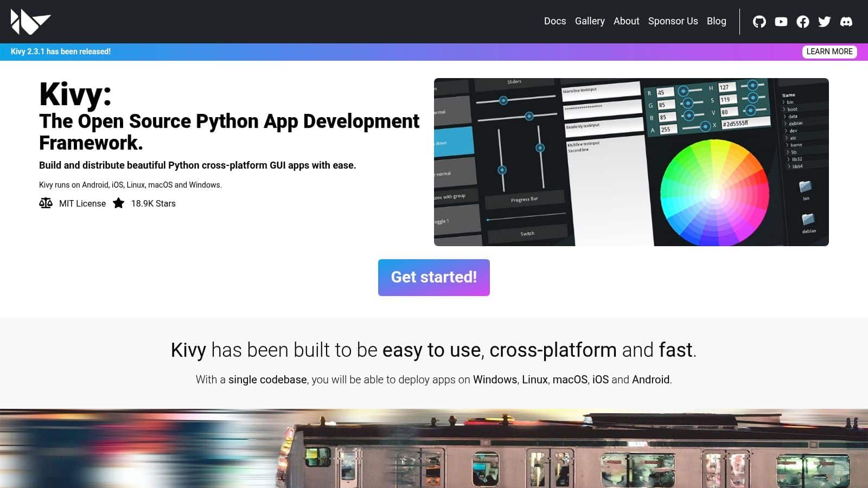Click the Get started! button
The image size is (868, 488).
(x=434, y=278)
